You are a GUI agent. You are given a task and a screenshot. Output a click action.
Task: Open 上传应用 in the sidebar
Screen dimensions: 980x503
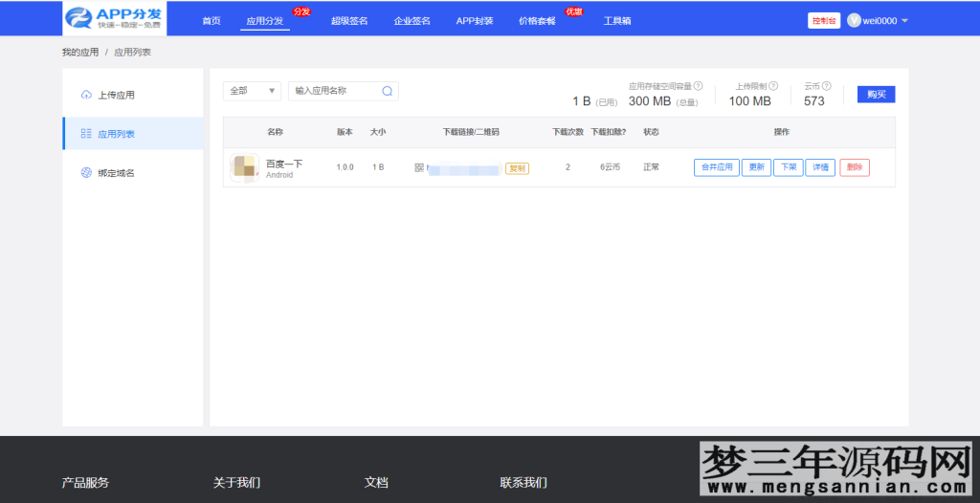coord(133,95)
